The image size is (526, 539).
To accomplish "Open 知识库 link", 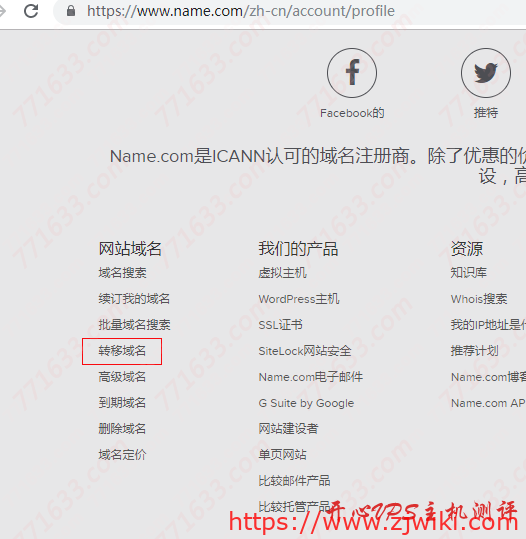I will click(469, 273).
